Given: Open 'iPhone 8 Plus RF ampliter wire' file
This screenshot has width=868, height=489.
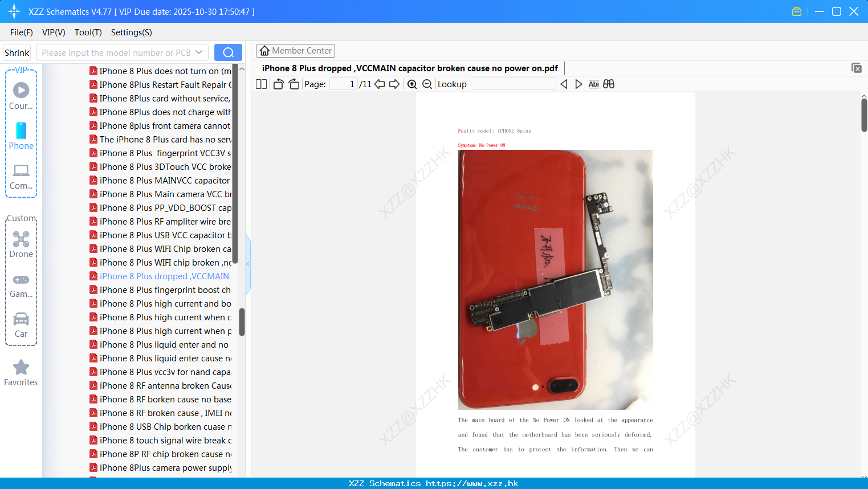Looking at the screenshot, I should [160, 222].
